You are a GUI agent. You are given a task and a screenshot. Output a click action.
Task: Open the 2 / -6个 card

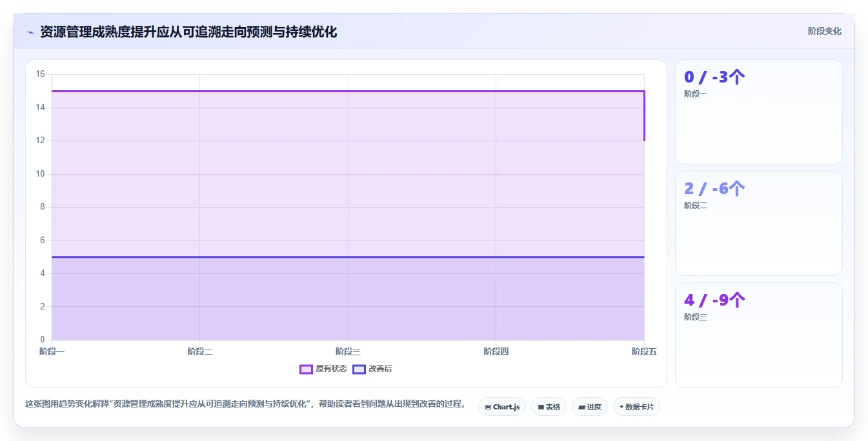759,223
